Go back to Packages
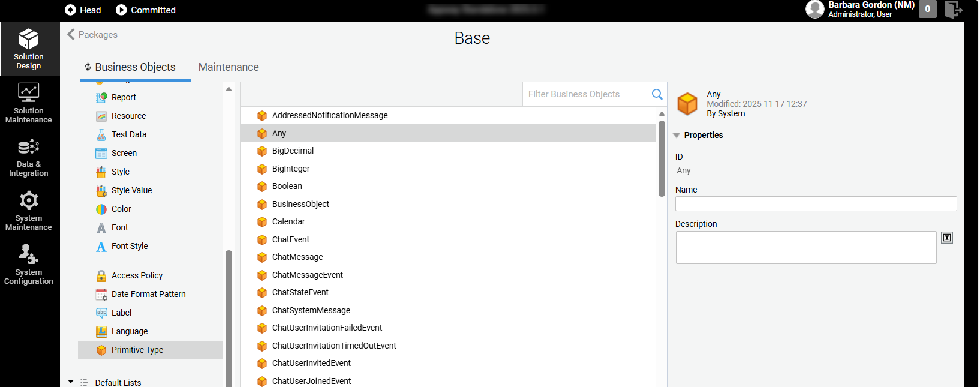The height and width of the screenshot is (387, 980). (92, 34)
